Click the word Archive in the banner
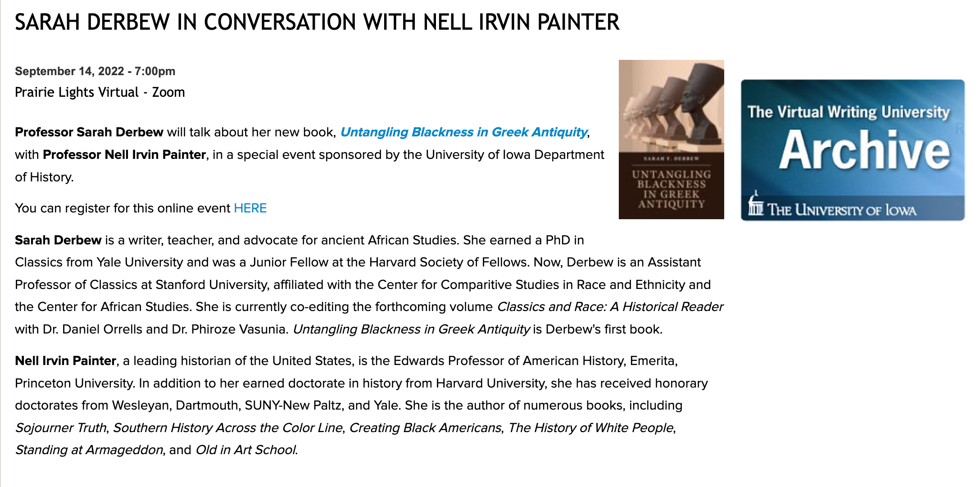Image resolution: width=980 pixels, height=487 pixels. pos(865,150)
